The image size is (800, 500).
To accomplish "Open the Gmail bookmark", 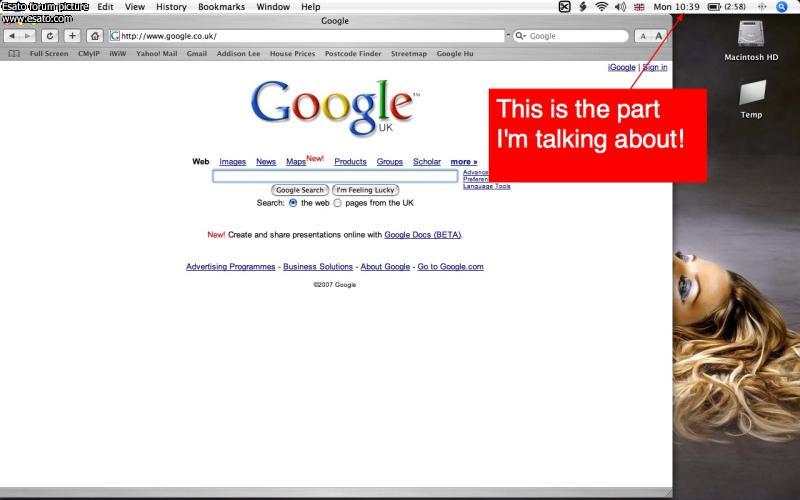I will click(197, 54).
